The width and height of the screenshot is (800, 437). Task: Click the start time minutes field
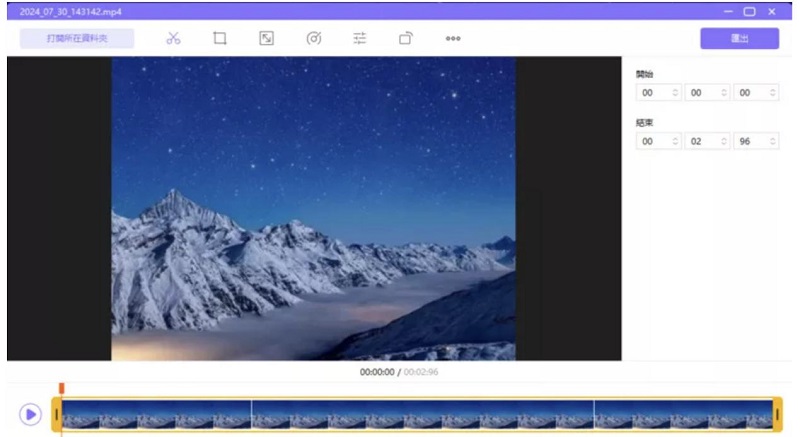pos(707,93)
